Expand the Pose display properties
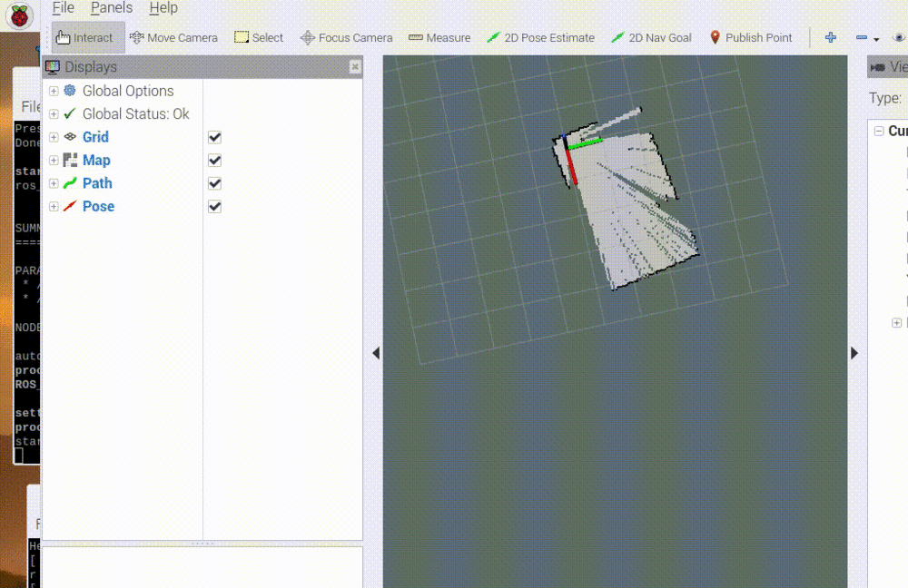Image resolution: width=908 pixels, height=588 pixels. tap(54, 206)
